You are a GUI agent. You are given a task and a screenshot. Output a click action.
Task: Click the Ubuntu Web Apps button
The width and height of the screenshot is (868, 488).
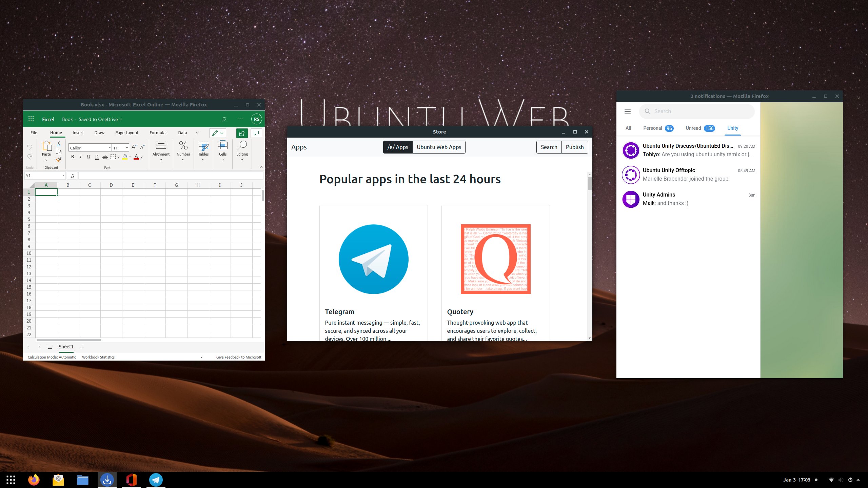[439, 147]
